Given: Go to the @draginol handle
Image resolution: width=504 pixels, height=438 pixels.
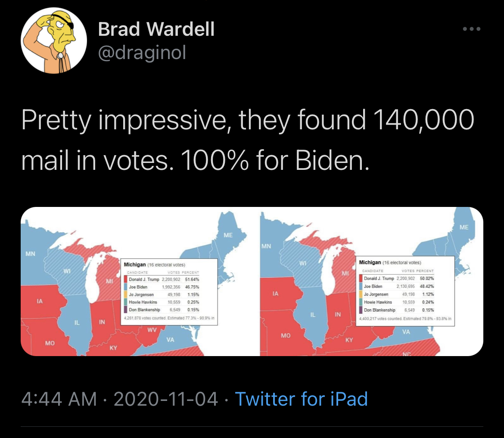Looking at the screenshot, I should [x=142, y=53].
